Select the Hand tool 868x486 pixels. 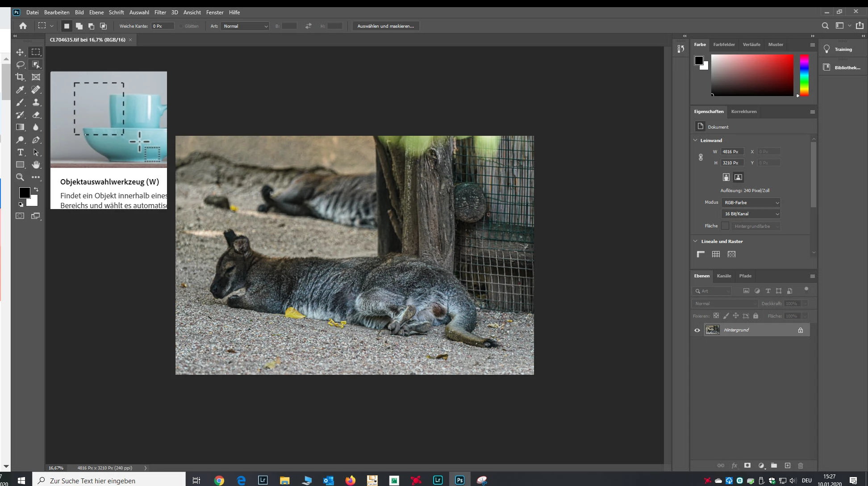pyautogui.click(x=36, y=165)
